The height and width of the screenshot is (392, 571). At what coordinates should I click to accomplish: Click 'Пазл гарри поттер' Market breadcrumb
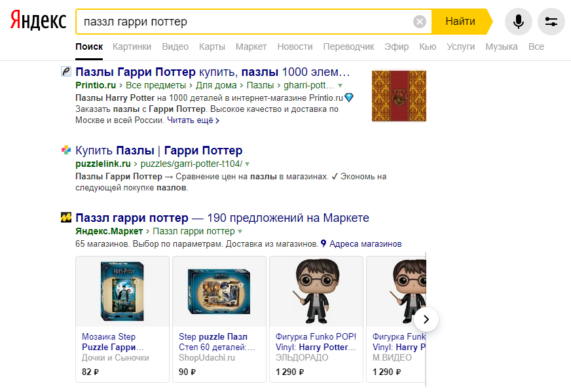click(194, 231)
